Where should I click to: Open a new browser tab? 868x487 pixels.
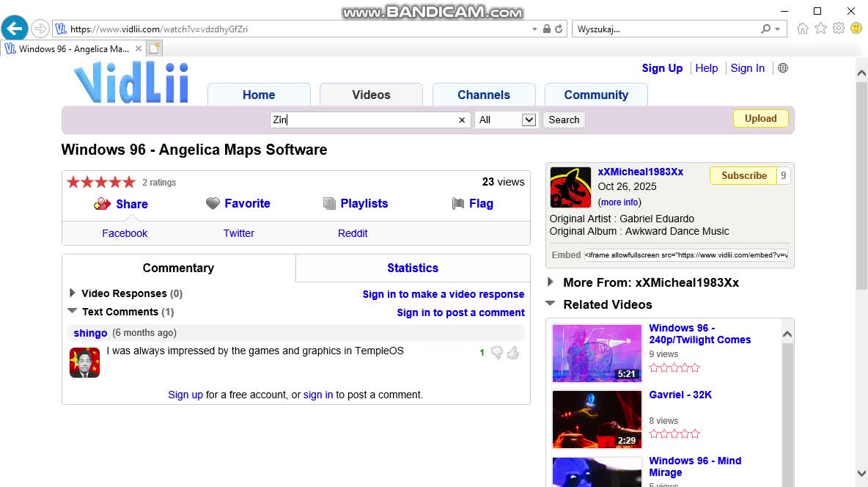click(155, 48)
